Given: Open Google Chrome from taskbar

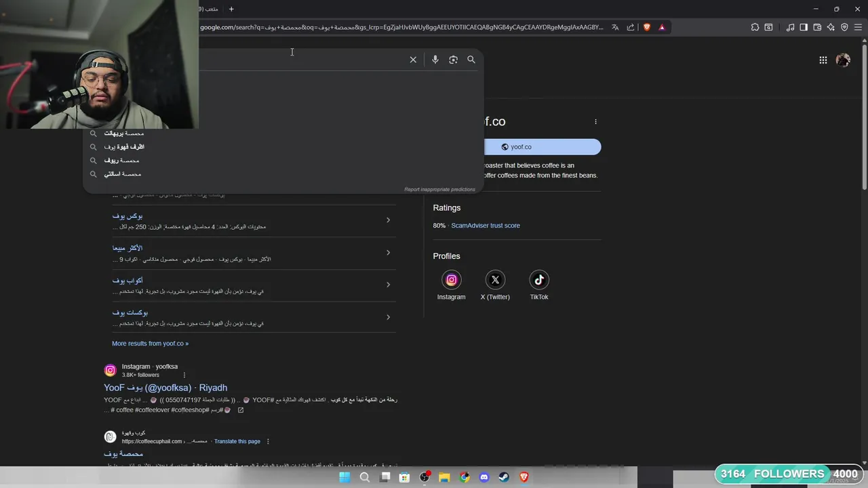Looking at the screenshot, I should [x=465, y=477].
